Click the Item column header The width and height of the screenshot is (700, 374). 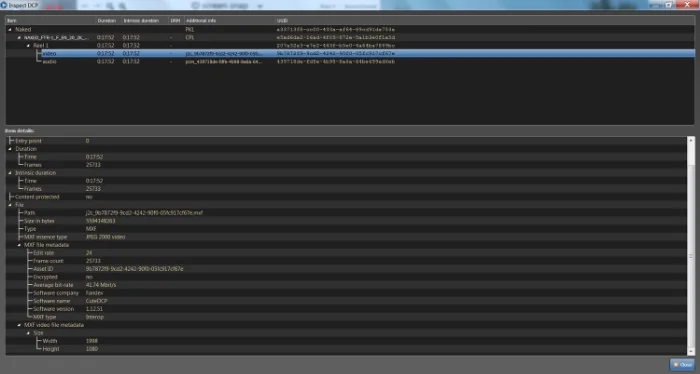click(x=50, y=21)
